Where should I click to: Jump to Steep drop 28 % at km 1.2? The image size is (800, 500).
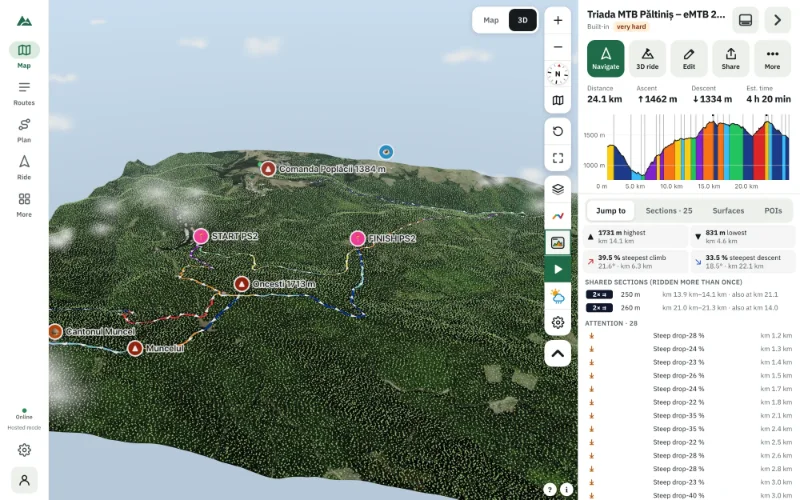tap(689, 336)
